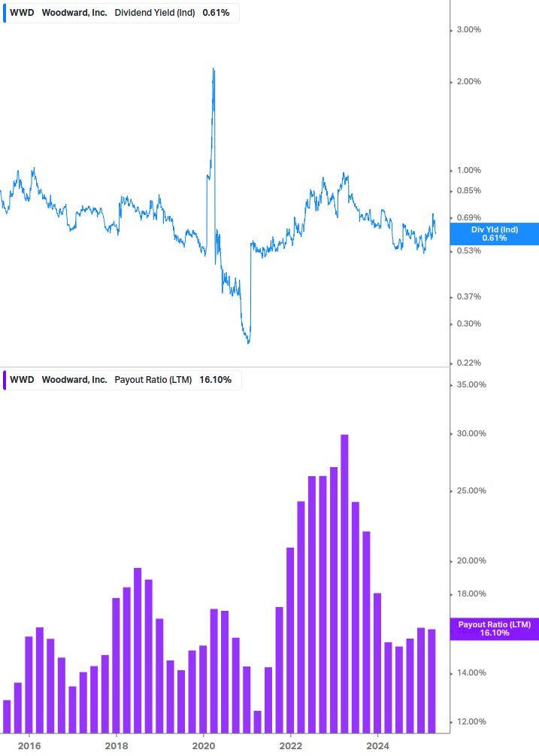539x756 pixels.
Task: Click the purple color marker beside Payout Ratio legend
Action: pyautogui.click(x=5, y=380)
